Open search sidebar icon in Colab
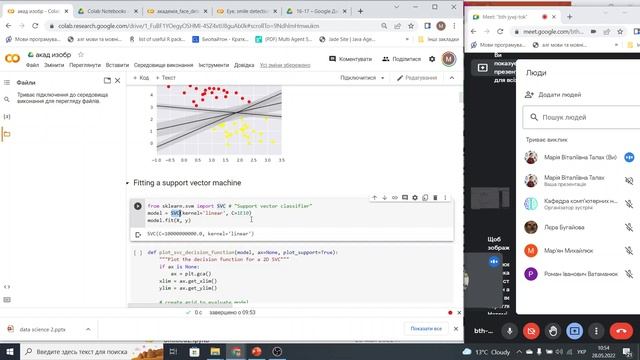640x360 pixels. [7, 99]
